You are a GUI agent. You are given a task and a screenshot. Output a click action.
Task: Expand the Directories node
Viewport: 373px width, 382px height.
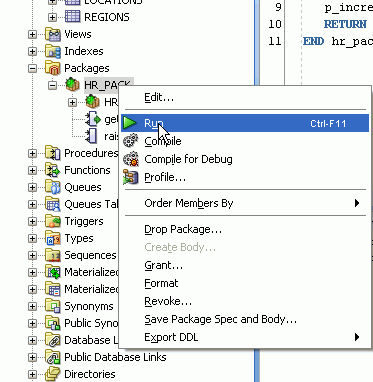(x=33, y=374)
